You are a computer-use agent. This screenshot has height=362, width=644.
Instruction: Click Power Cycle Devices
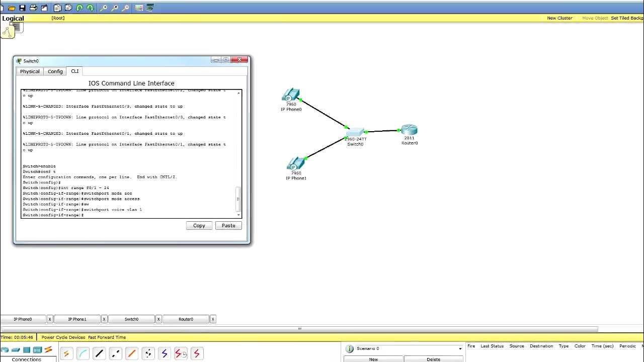click(63, 337)
